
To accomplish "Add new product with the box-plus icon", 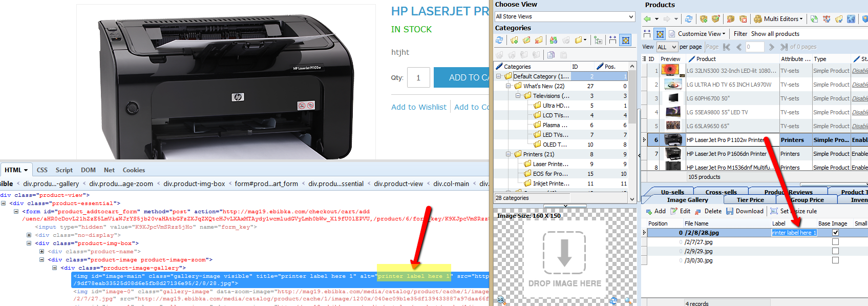I will [704, 19].
